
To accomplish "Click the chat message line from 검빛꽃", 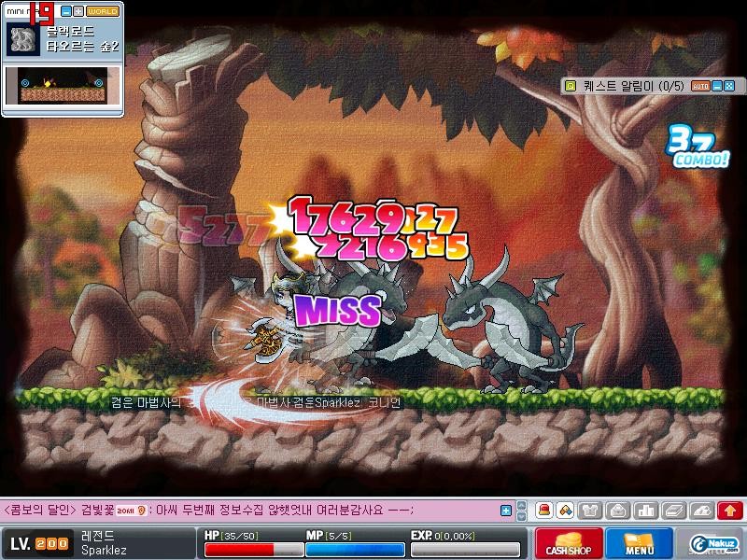I will (x=208, y=511).
